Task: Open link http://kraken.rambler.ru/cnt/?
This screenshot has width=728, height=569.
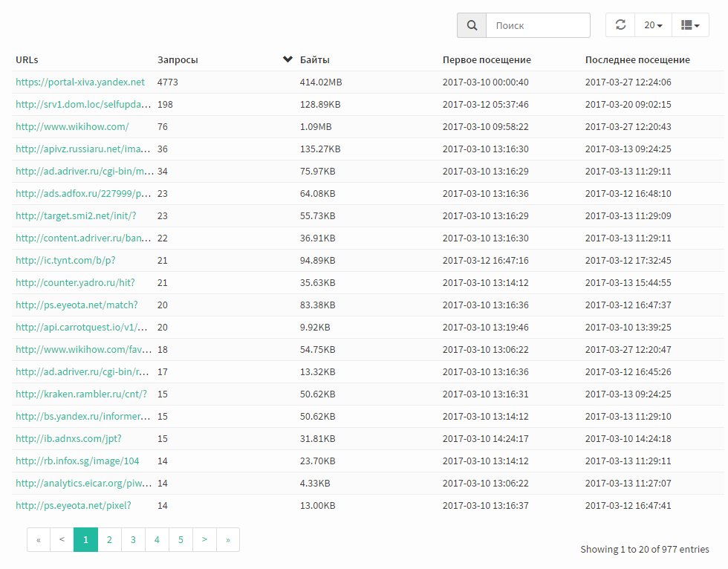Action: (81, 394)
